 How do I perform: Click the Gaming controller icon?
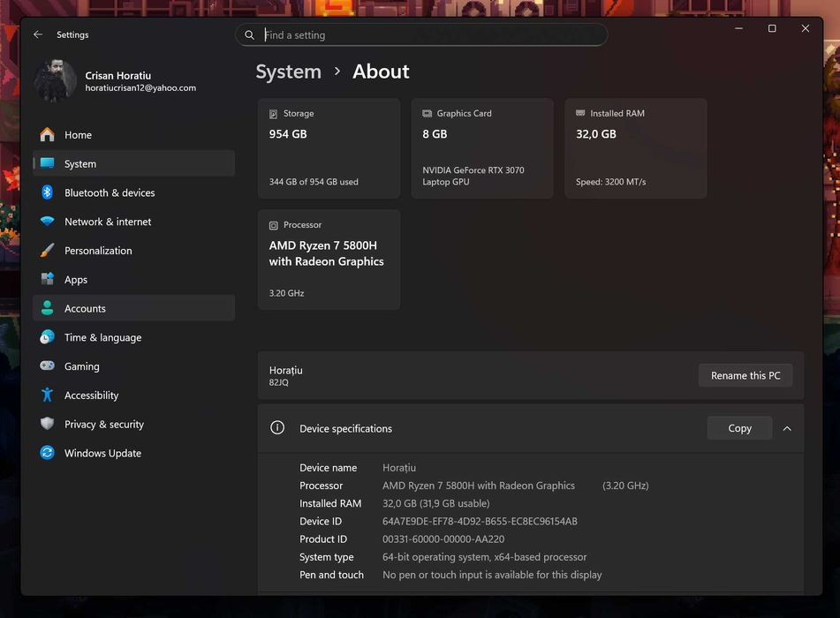[x=47, y=366]
